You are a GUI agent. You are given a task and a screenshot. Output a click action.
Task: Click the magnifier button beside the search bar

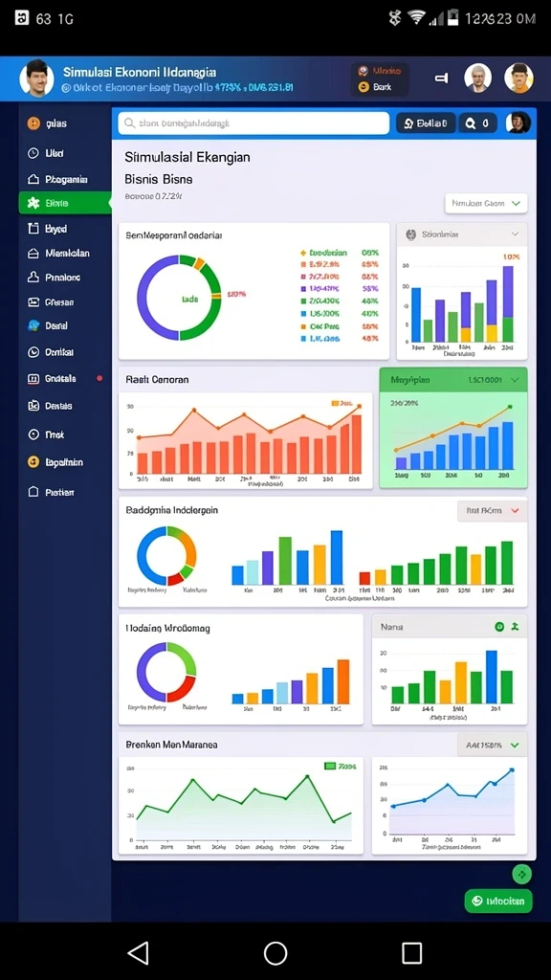coord(478,123)
